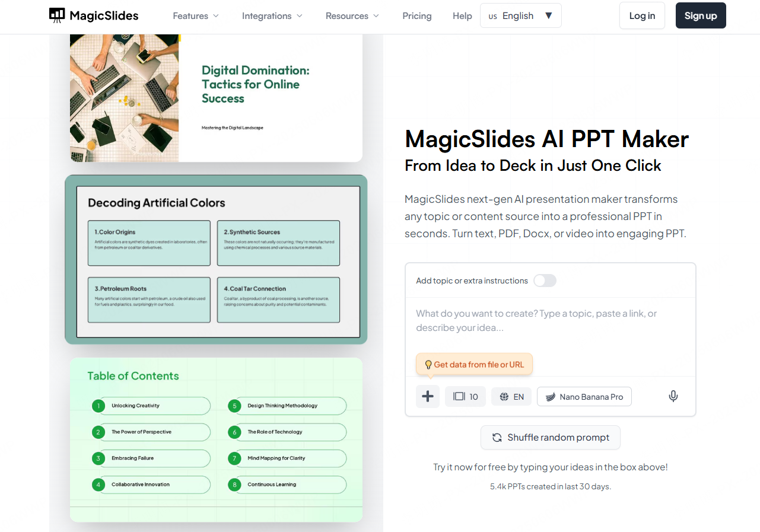Go to the Pricing page

[416, 16]
